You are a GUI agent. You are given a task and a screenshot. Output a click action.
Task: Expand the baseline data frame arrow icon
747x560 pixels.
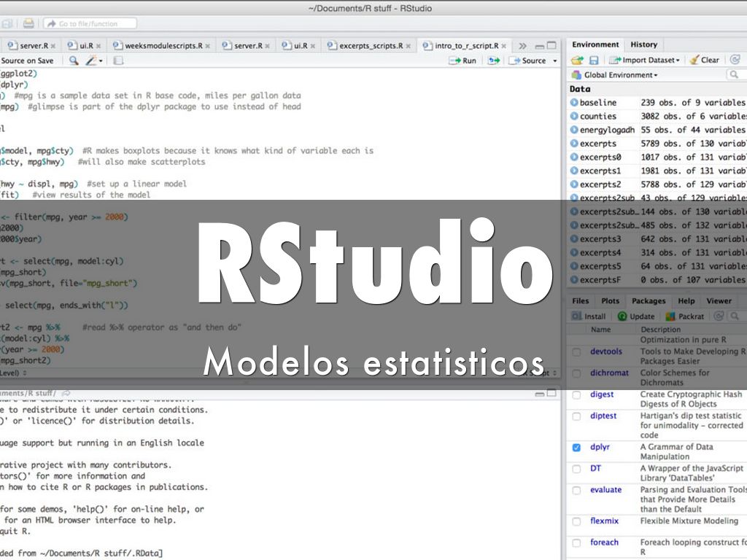point(574,103)
